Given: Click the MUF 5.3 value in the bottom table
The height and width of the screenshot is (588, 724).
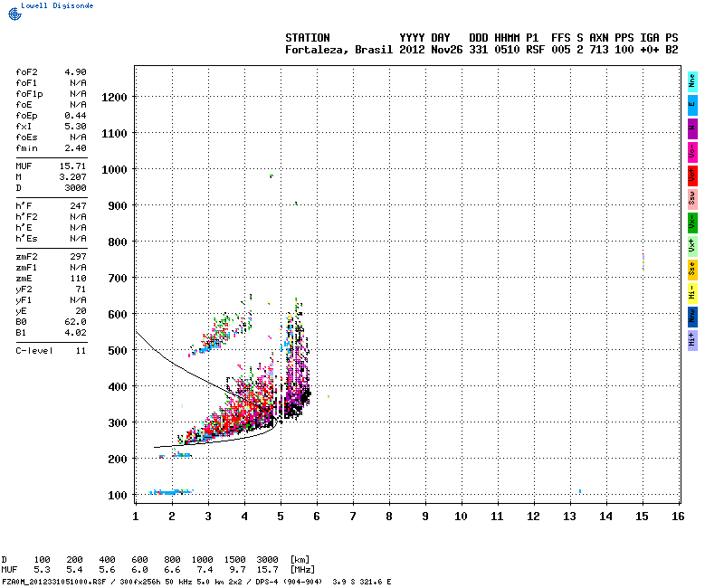Looking at the screenshot, I should pos(42,570).
